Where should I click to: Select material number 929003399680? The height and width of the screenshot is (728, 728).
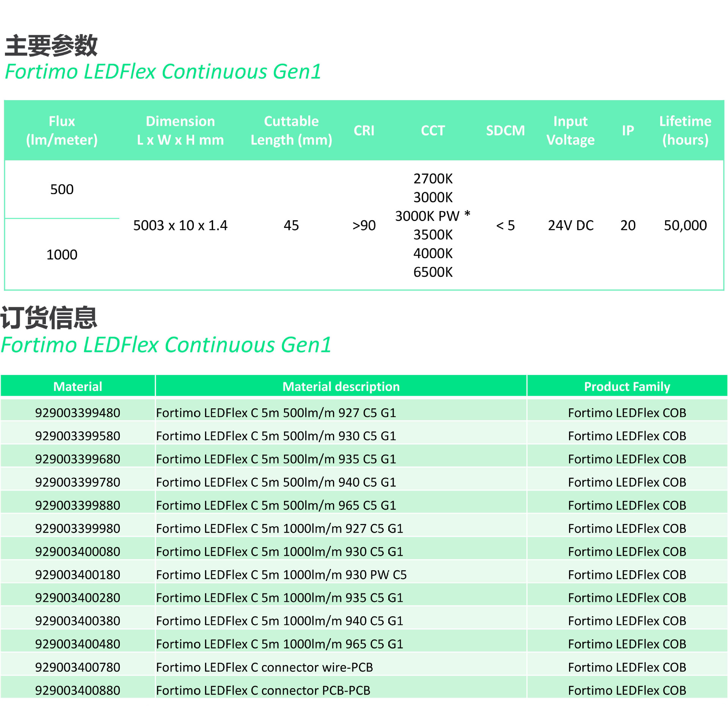click(x=78, y=459)
